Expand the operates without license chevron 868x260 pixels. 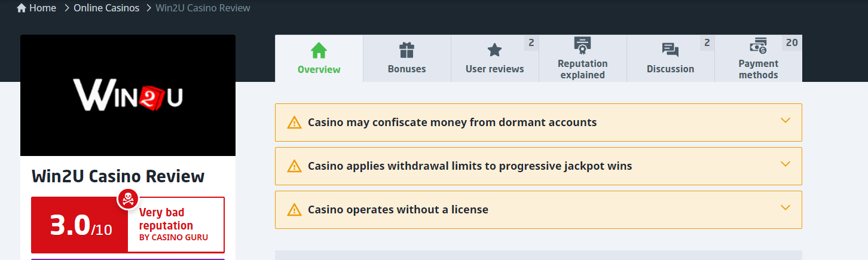(786, 208)
